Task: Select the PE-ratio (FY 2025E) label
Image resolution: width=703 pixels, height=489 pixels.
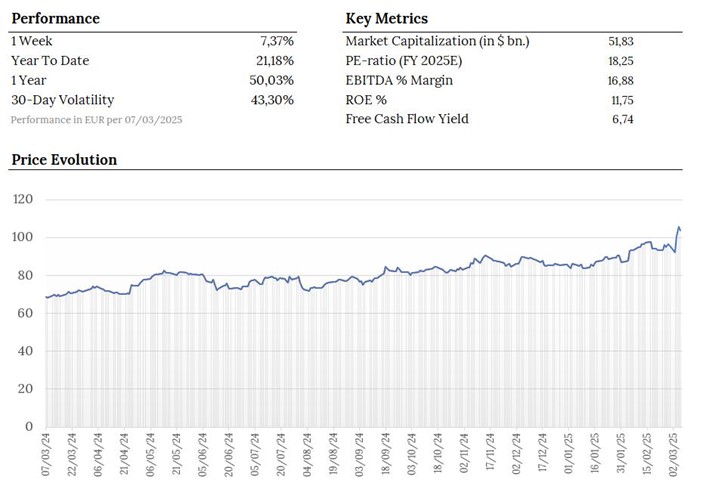Action: 406,61
